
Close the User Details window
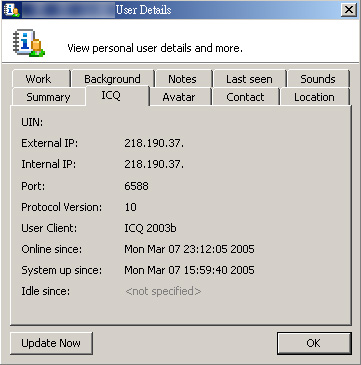click(348, 10)
